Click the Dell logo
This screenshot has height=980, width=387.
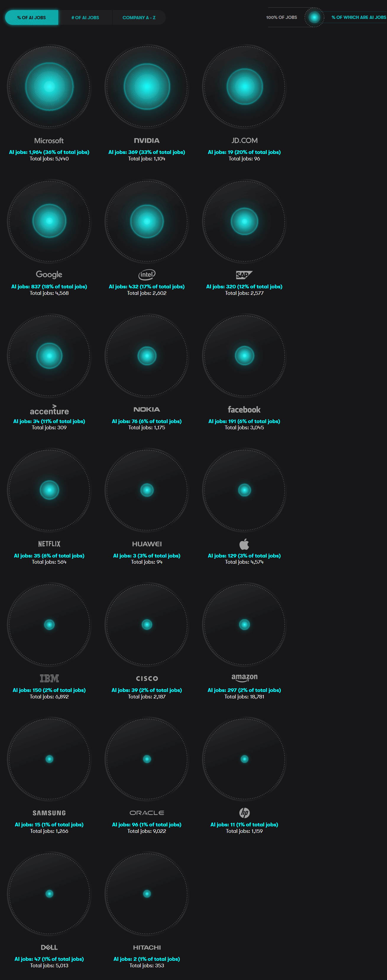pyautogui.click(x=49, y=947)
